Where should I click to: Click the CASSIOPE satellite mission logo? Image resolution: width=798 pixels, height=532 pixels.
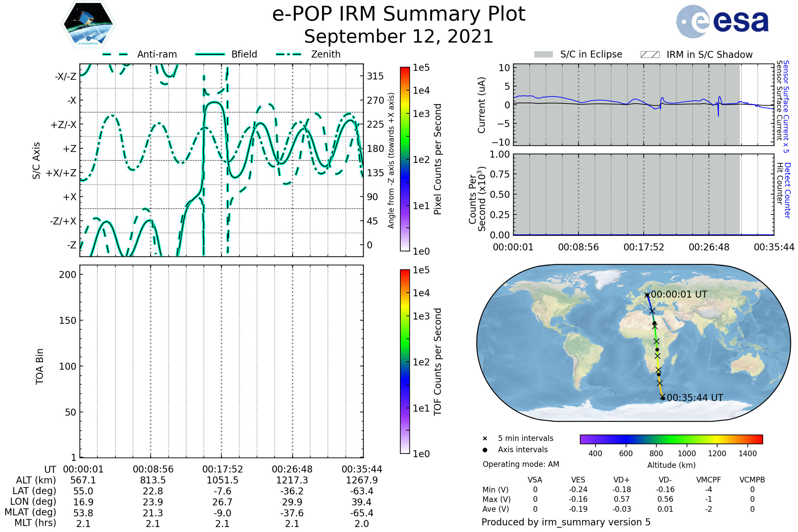pyautogui.click(x=88, y=24)
